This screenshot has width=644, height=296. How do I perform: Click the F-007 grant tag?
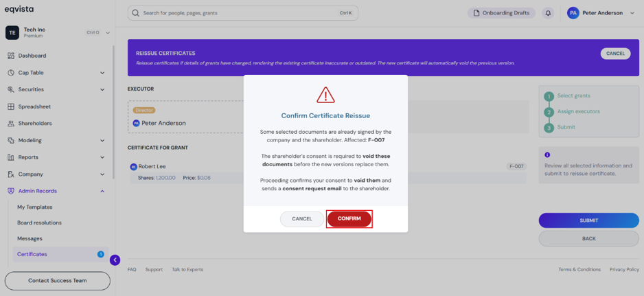tap(516, 166)
